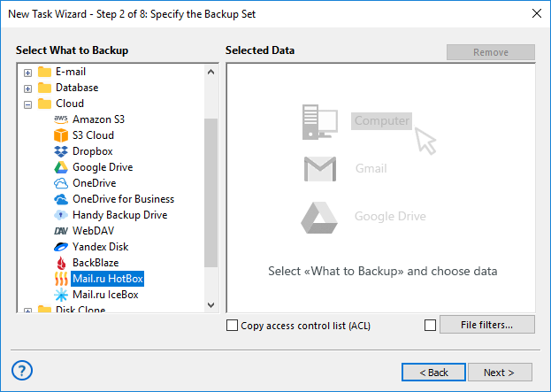Screen dimensions: 551x392
Task: Select Dropbox entry
Action: [92, 151]
